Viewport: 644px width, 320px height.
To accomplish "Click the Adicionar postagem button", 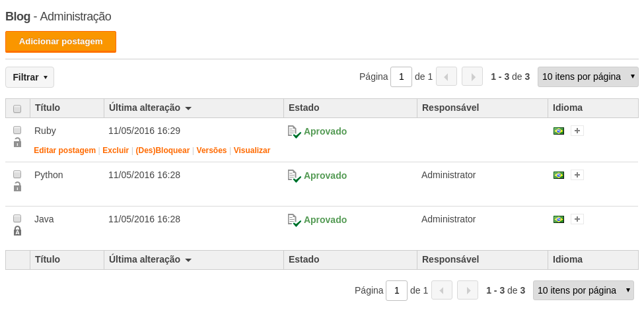I will tap(61, 42).
